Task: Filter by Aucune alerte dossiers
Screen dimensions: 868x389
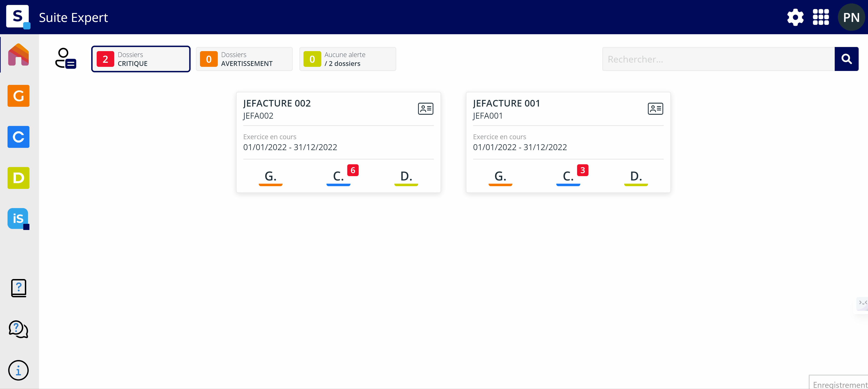Action: pyautogui.click(x=348, y=59)
